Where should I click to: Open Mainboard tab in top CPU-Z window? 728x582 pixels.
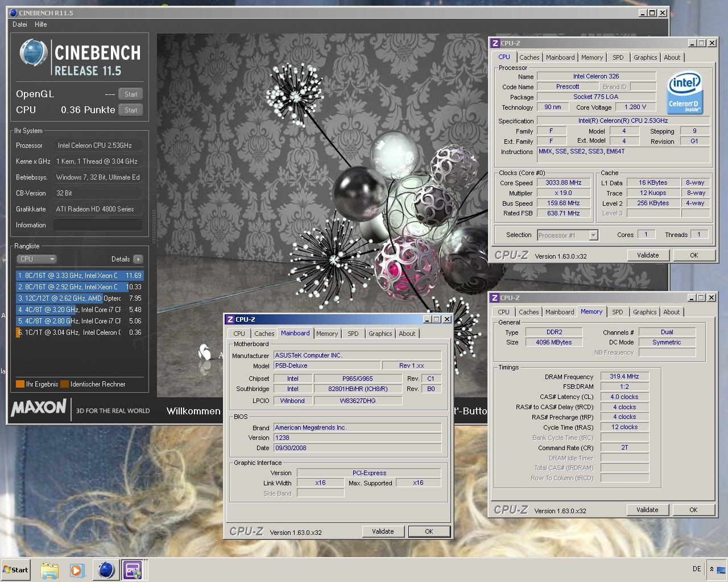point(560,57)
